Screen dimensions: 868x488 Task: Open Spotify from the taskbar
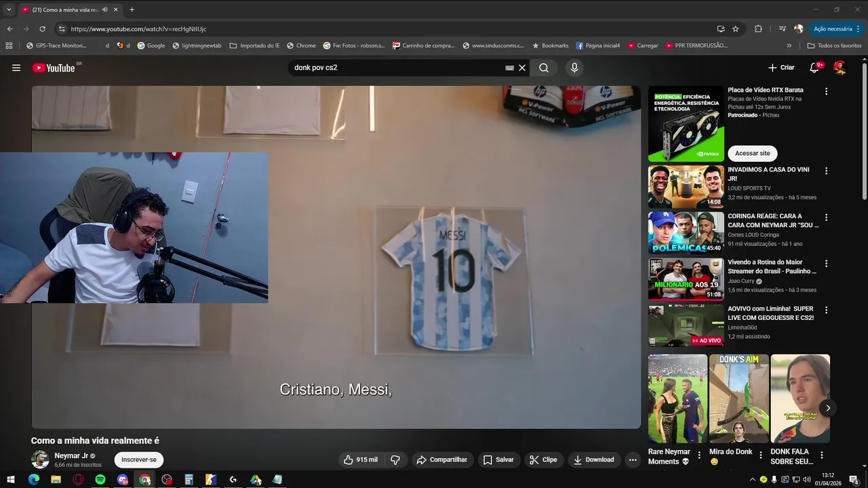pyautogui.click(x=100, y=479)
